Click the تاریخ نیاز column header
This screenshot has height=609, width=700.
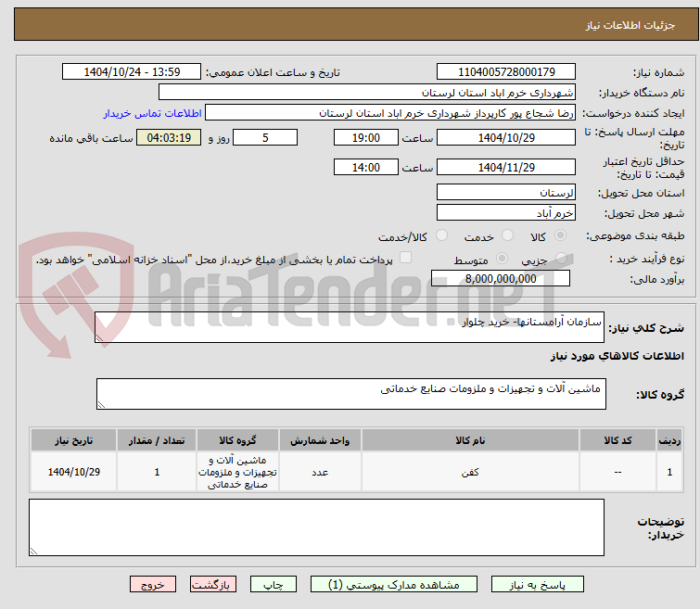[x=73, y=440]
